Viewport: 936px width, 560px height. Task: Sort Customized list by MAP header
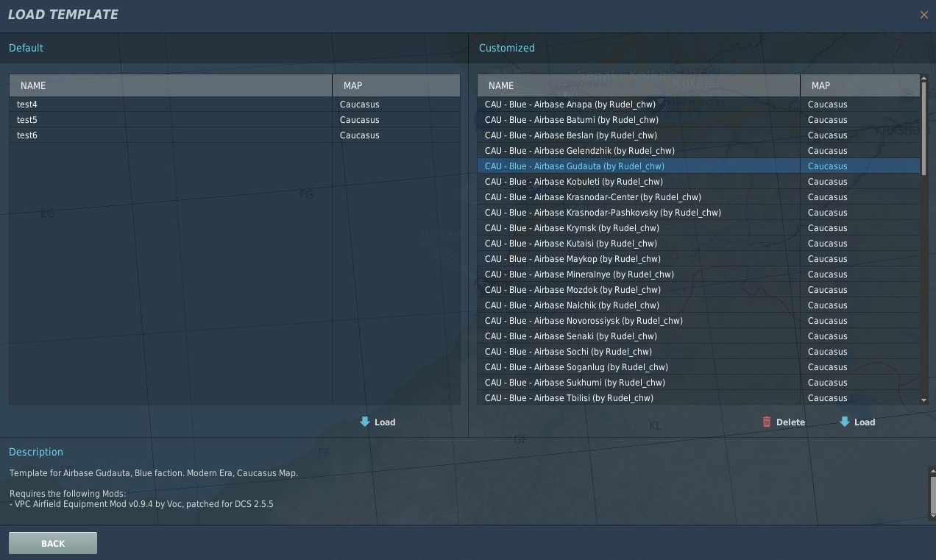pos(859,85)
